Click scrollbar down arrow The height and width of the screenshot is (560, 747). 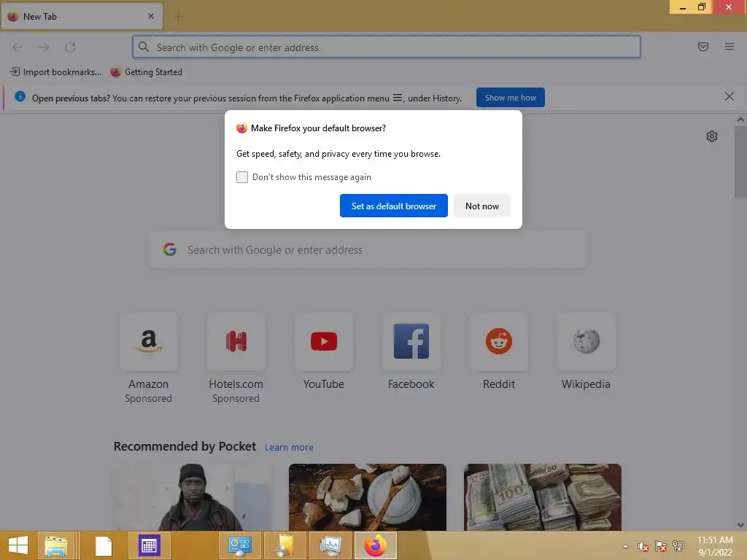[x=740, y=525]
